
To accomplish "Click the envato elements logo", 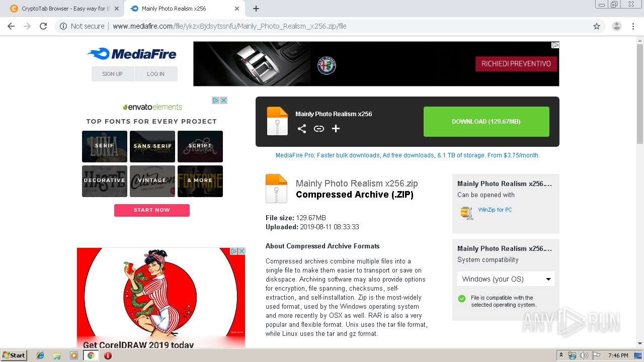I will [152, 107].
